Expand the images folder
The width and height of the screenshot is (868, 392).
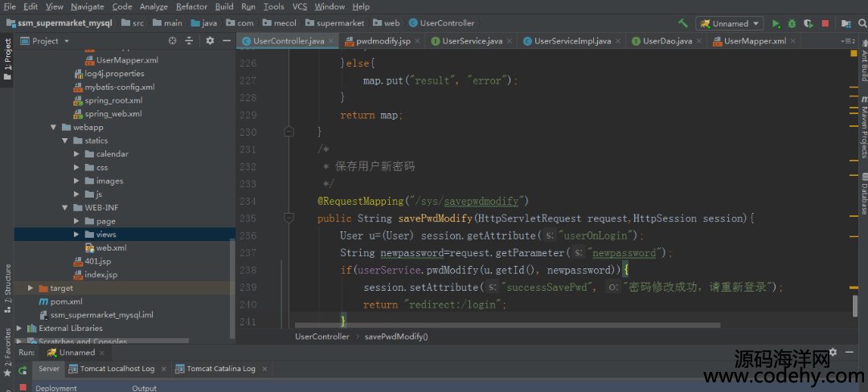click(76, 181)
